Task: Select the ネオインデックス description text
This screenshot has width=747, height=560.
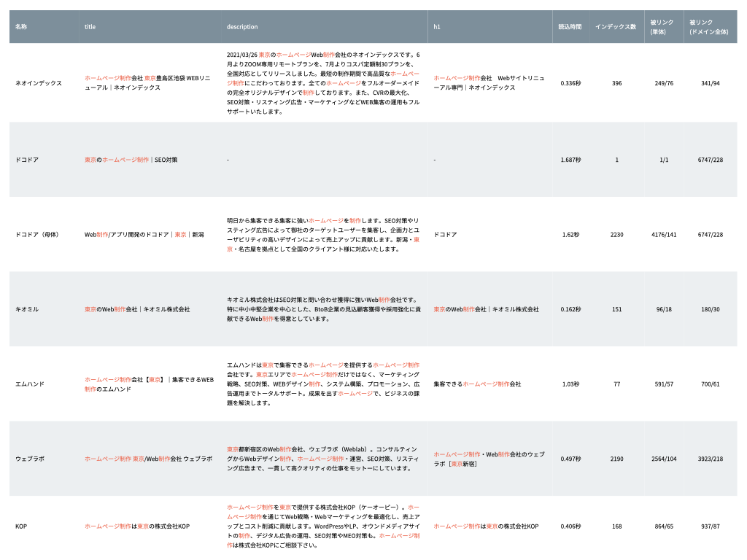Action: point(323,83)
